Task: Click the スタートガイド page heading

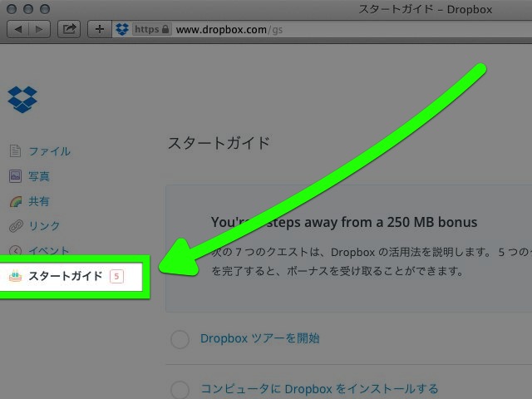Action: 219,143
